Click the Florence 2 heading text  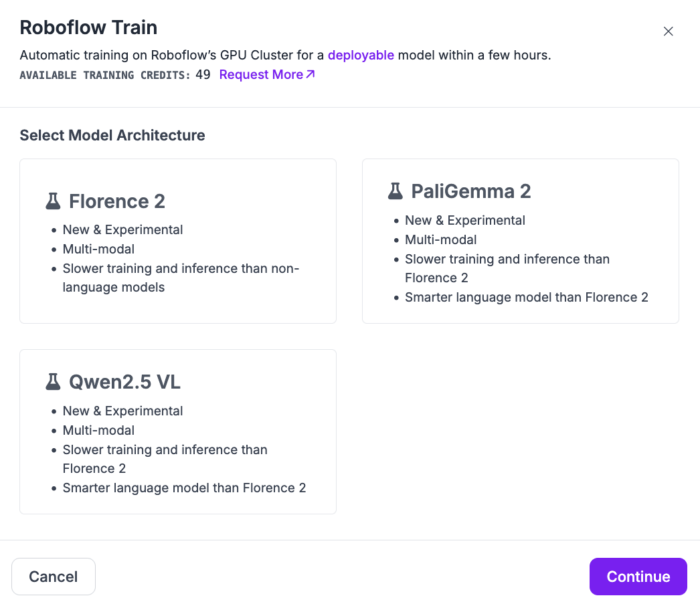[x=117, y=201]
